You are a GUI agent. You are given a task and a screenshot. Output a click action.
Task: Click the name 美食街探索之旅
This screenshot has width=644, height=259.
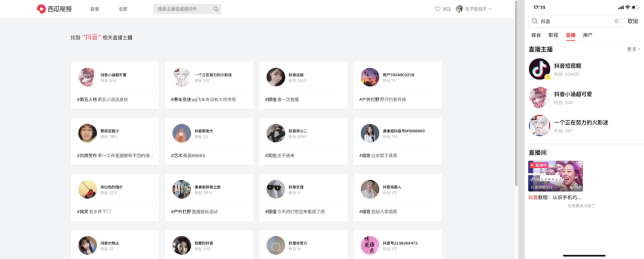click(x=208, y=187)
